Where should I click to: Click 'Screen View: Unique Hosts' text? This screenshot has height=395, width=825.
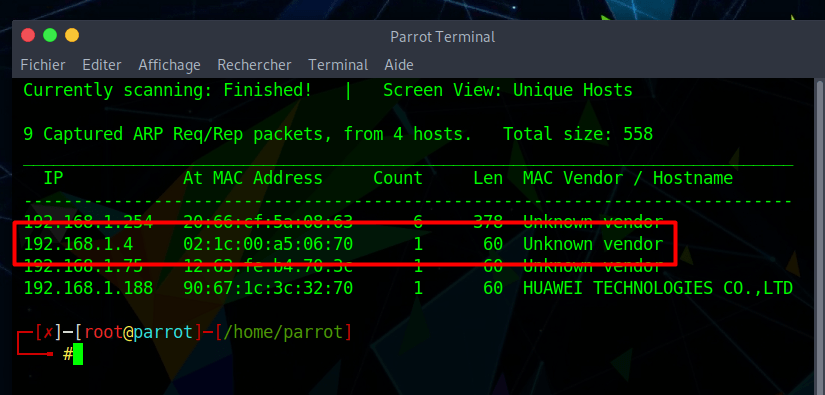pyautogui.click(x=508, y=90)
